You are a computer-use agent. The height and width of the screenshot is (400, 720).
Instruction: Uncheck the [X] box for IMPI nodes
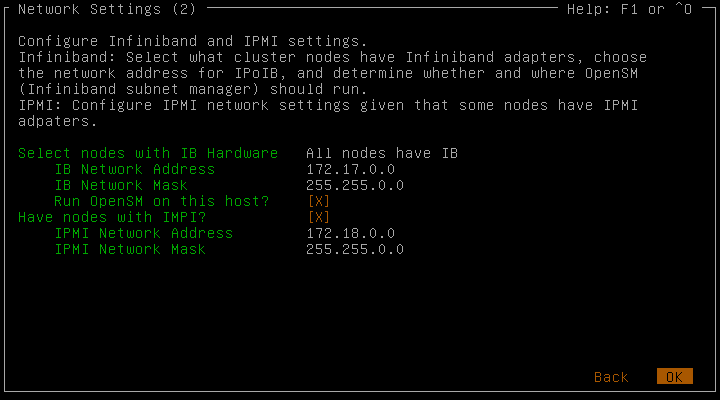pos(319,217)
